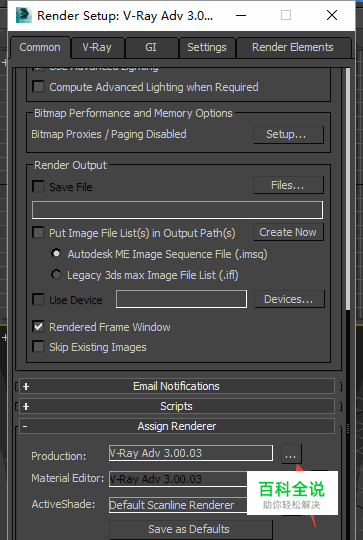Click Save as Defaults button
Screen dimensions: 363x540
coord(191,529)
